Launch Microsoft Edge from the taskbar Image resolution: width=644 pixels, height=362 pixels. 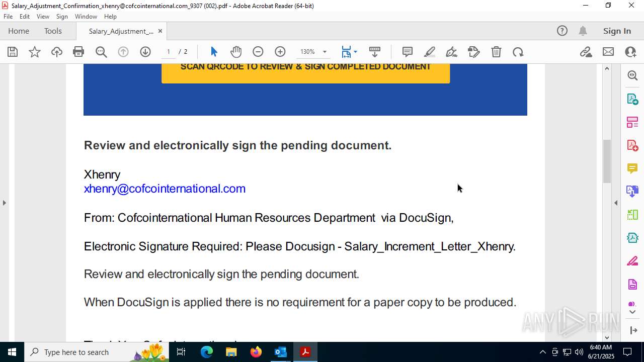click(207, 352)
